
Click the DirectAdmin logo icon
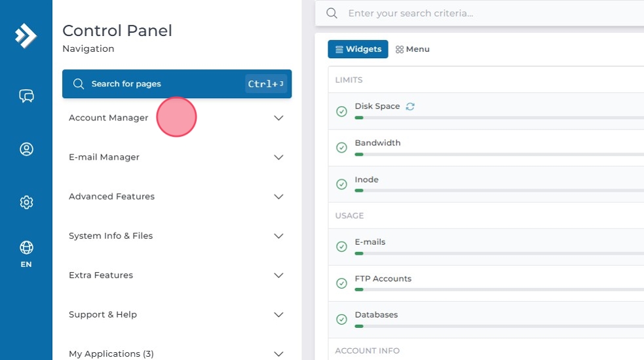tap(26, 35)
